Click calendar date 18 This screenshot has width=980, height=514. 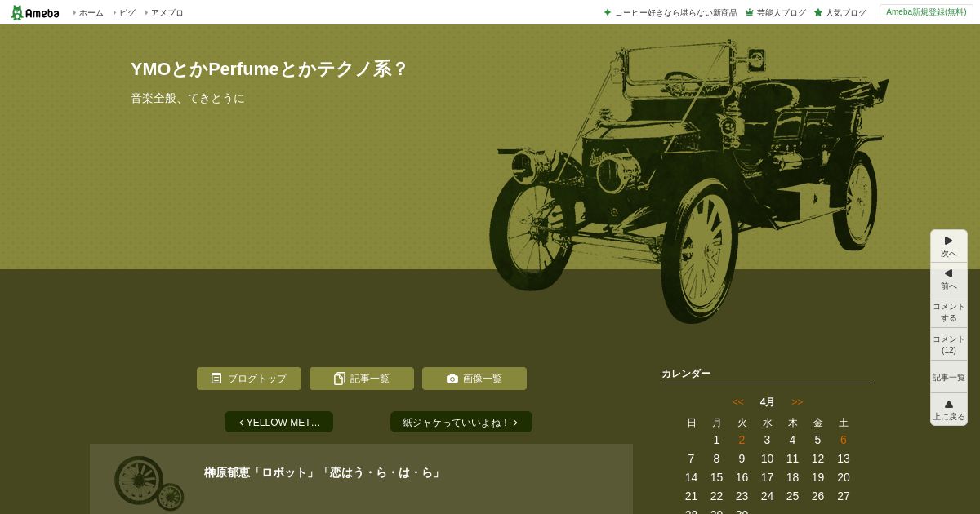click(792, 477)
